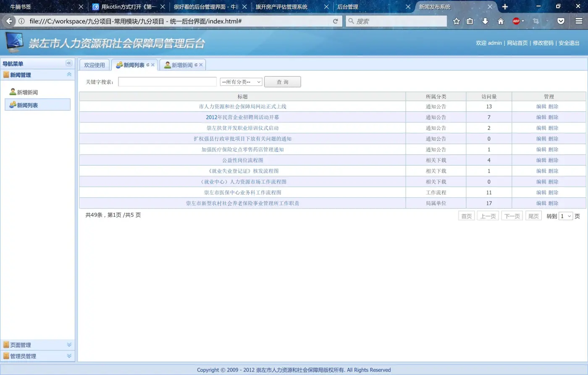This screenshot has height=375, width=588.
Task: Open the Pocket icon in toolbar
Action: tap(561, 21)
